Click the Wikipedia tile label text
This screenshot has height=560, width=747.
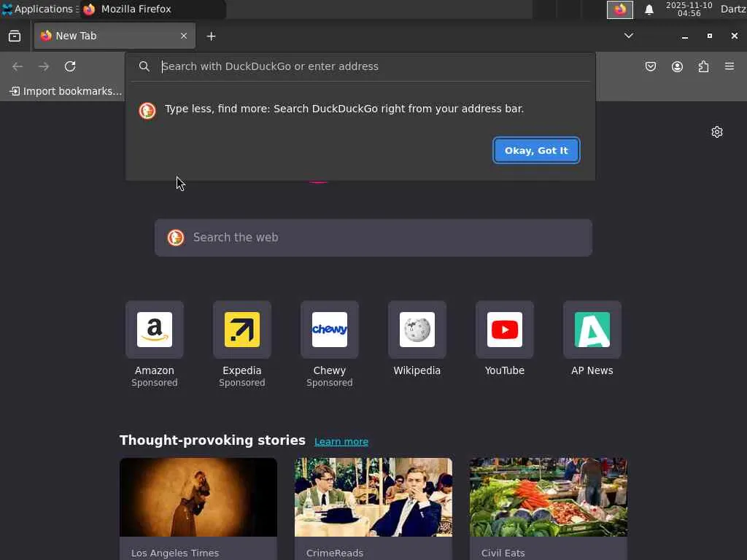tap(417, 370)
